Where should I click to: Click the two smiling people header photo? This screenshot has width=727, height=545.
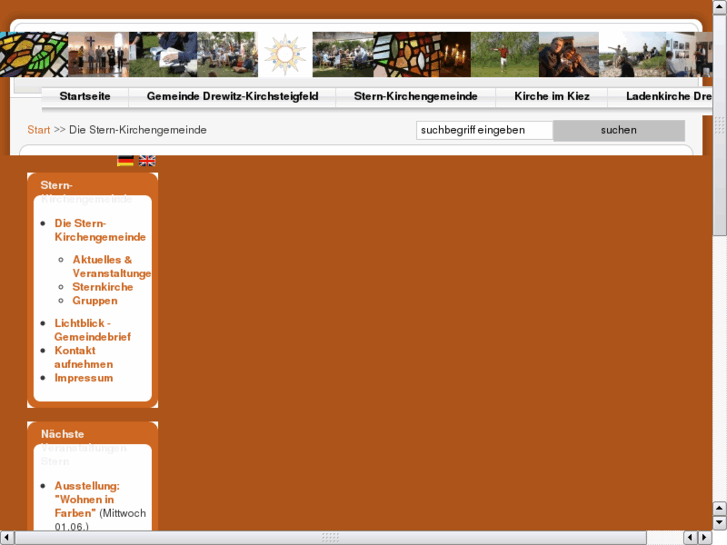click(568, 54)
